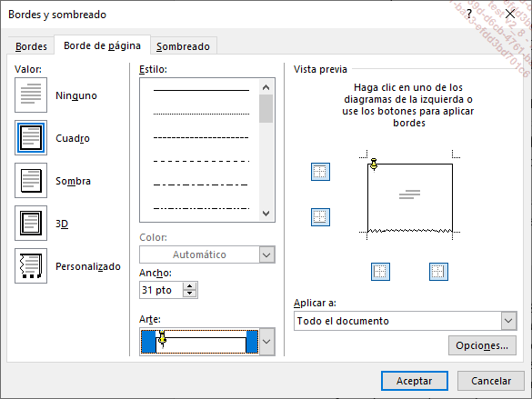Select the 3D border setting icon
532x399 pixels.
[31, 223]
